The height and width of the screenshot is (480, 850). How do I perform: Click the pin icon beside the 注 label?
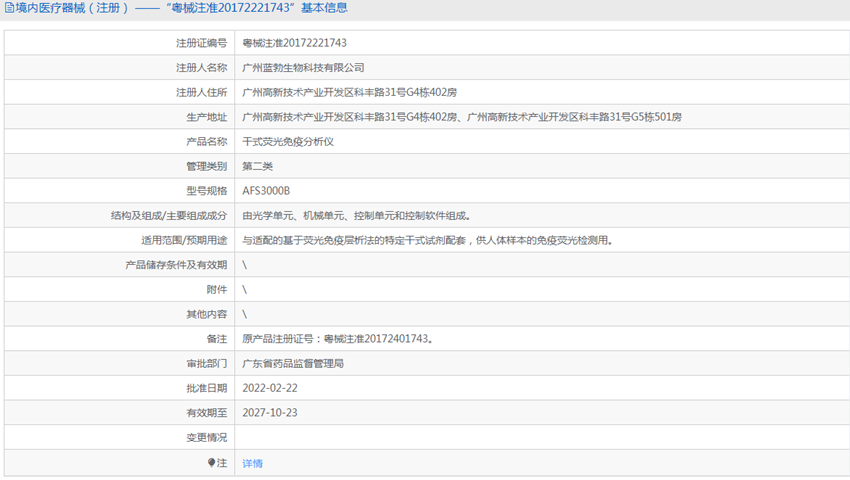pyautogui.click(x=211, y=463)
